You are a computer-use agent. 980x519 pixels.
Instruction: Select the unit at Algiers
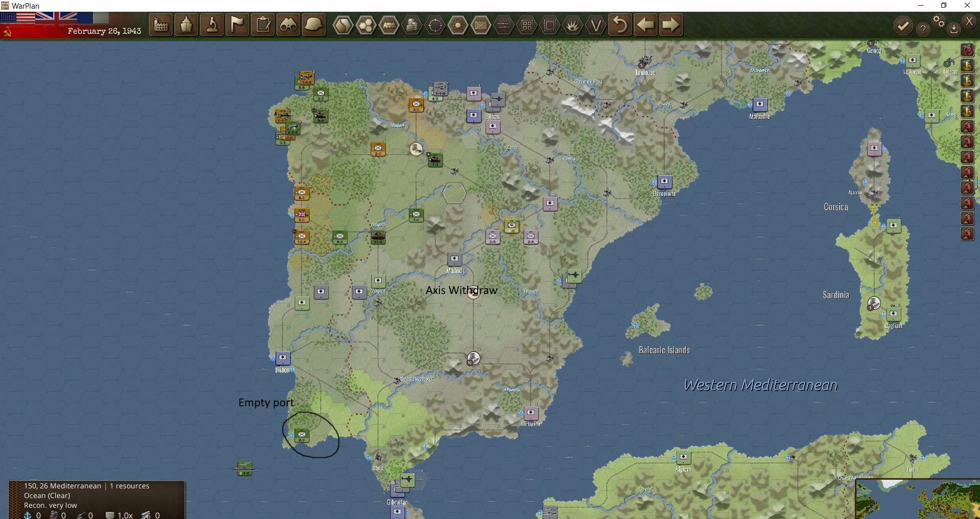click(683, 457)
